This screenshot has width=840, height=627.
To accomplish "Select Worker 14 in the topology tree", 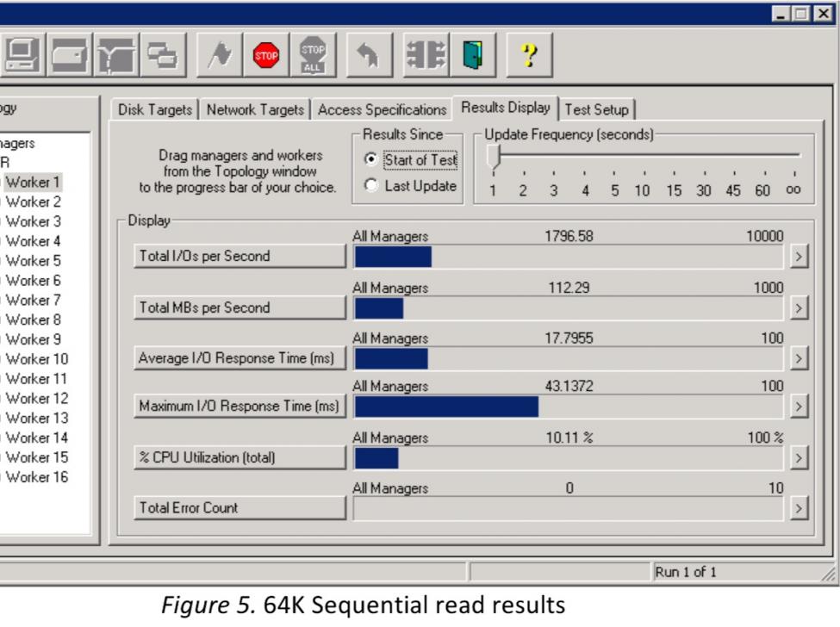I will point(37,438).
